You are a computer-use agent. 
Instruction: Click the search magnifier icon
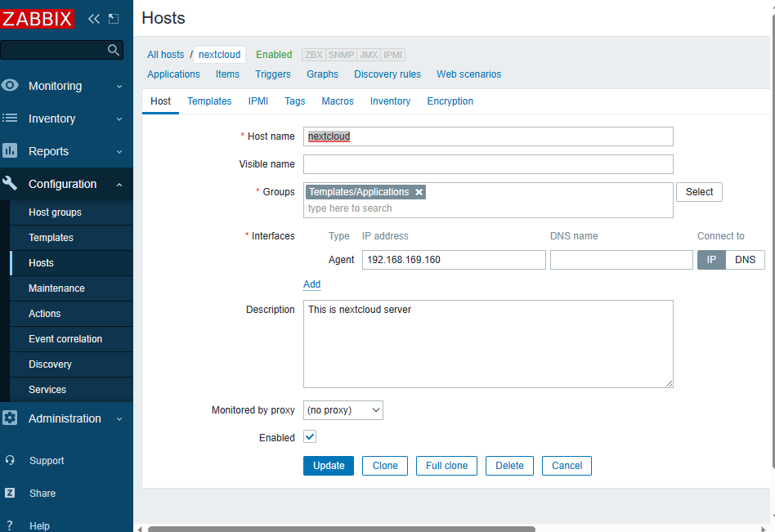(x=113, y=50)
